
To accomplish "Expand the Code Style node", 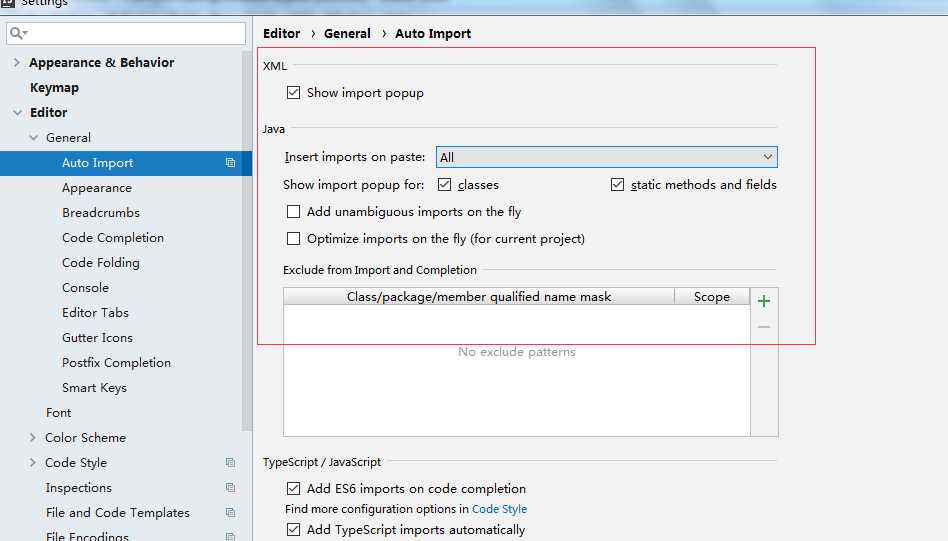I will [33, 462].
